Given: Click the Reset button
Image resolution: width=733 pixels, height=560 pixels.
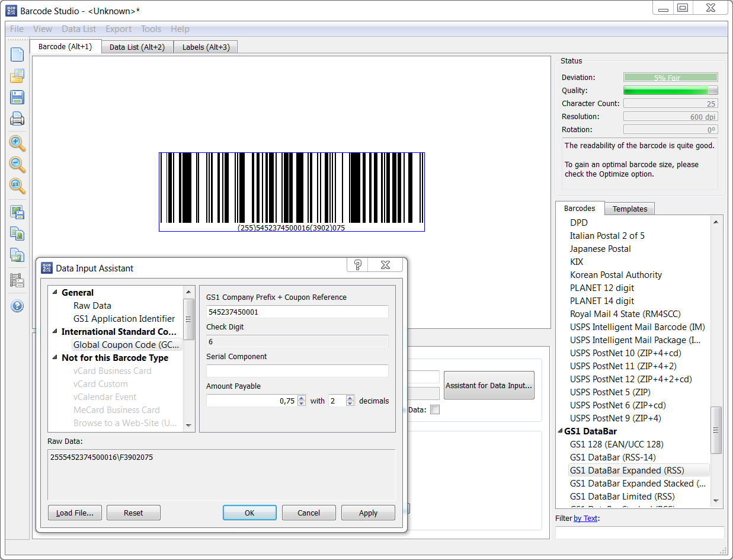Looking at the screenshot, I should click(133, 513).
